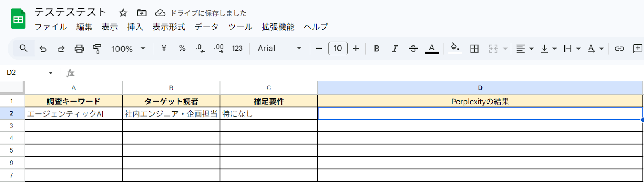This screenshot has height=182, width=644.
Task: Select row 2 header
Action: pyautogui.click(x=12, y=114)
